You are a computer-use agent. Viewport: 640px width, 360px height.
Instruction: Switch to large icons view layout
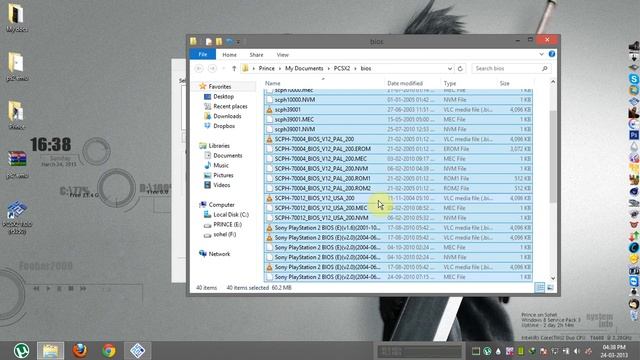click(550, 287)
